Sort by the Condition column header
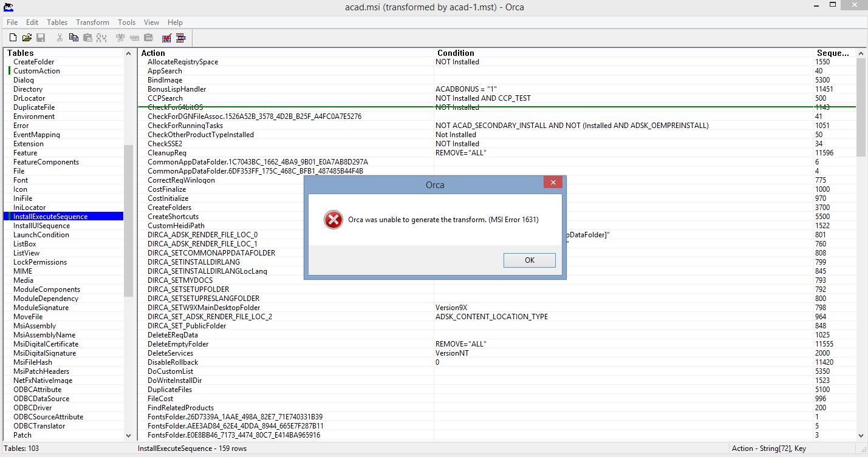 [624, 53]
